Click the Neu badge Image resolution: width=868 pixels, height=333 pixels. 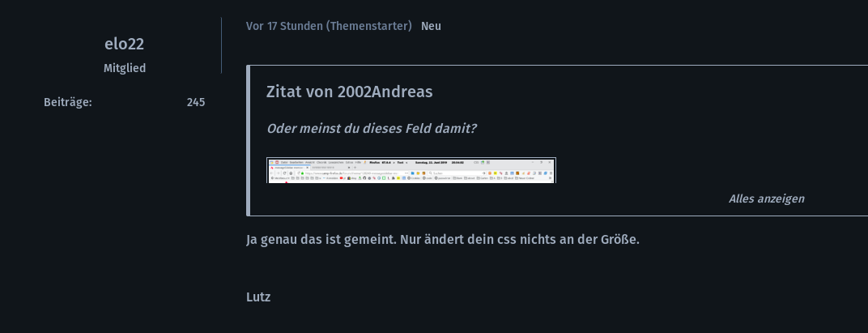tap(431, 26)
